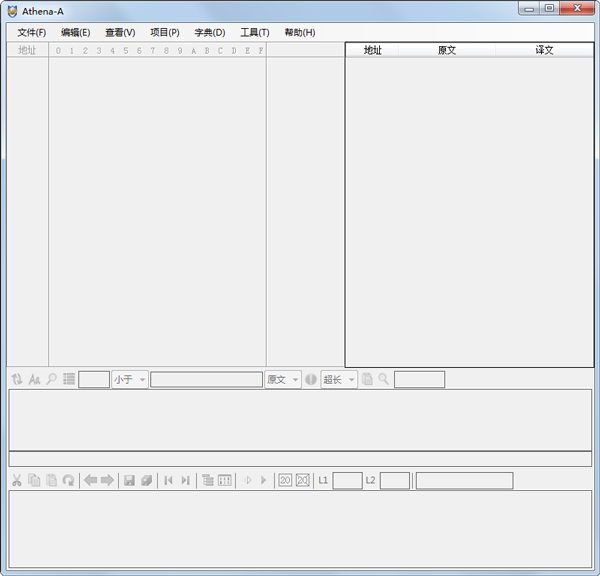Click the right arrow Forward icon
Image resolution: width=600 pixels, height=576 pixels.
[x=107, y=480]
